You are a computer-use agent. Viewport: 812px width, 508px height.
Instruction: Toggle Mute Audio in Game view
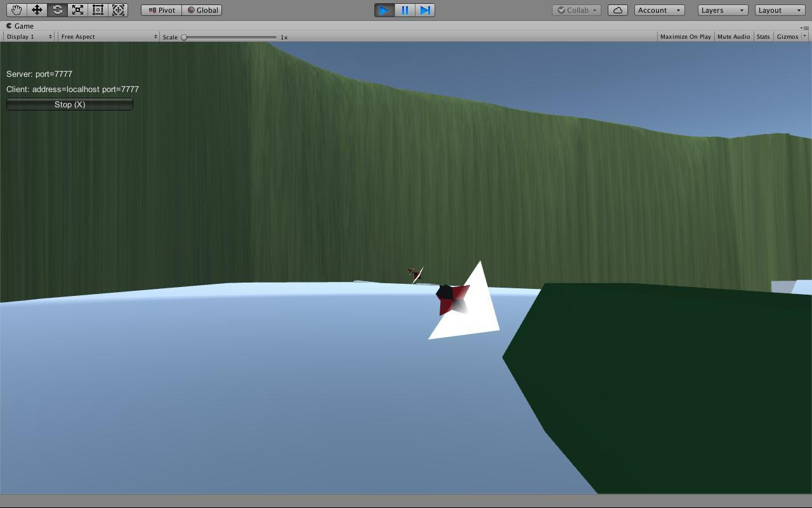pos(734,37)
